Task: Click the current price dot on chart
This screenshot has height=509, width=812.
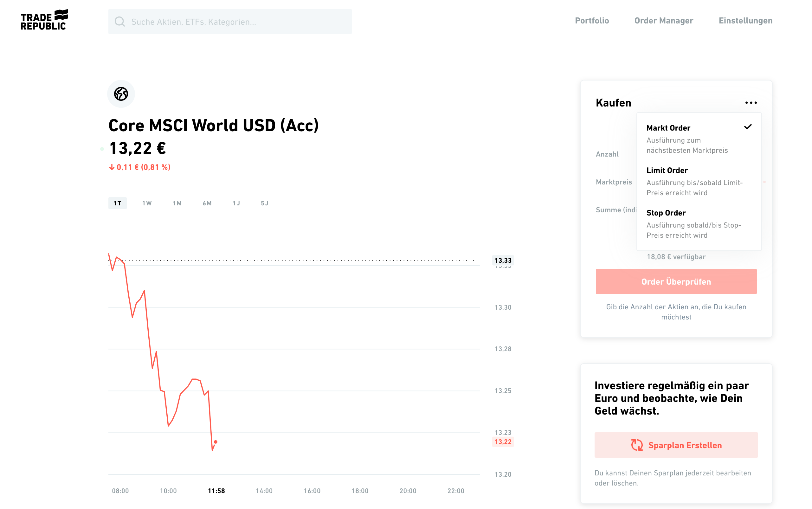Action: [216, 442]
